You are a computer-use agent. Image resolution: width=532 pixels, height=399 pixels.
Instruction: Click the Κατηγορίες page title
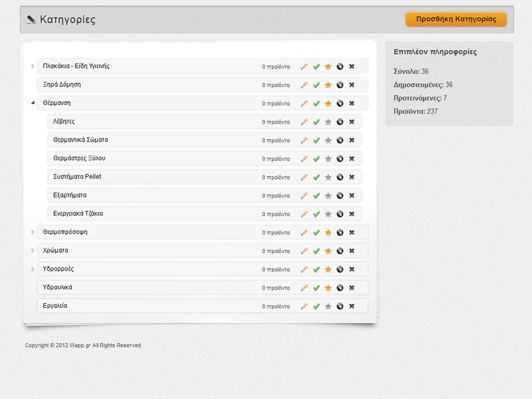(x=68, y=20)
